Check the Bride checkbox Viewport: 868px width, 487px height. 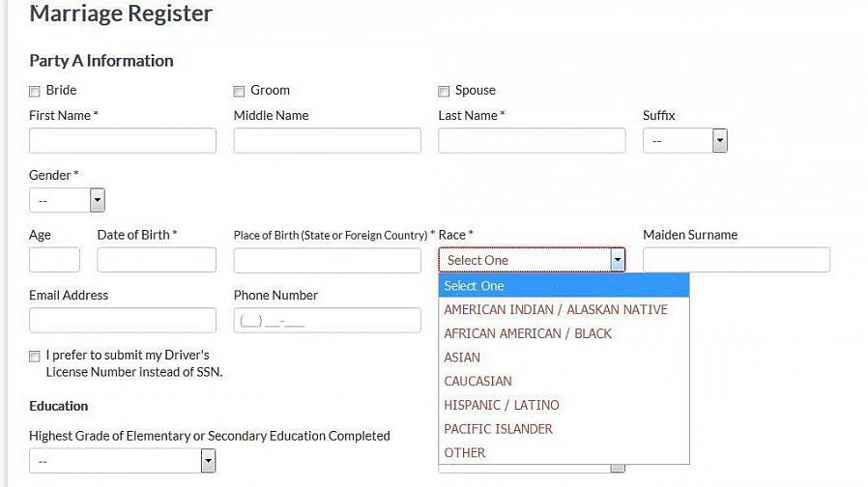35,92
